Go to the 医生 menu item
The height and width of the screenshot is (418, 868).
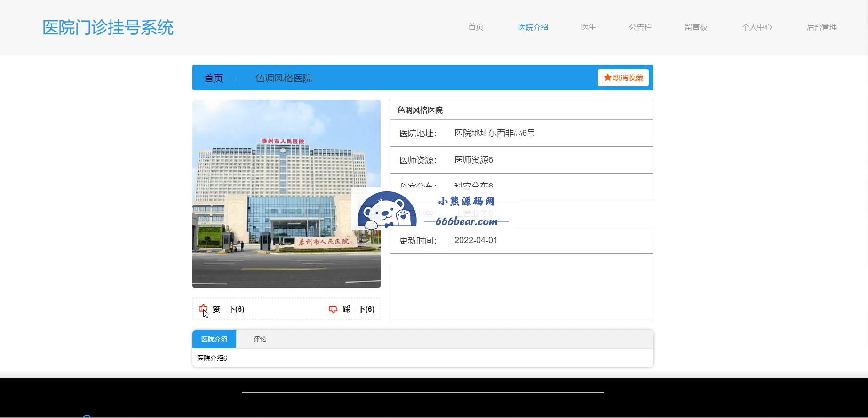click(x=589, y=27)
